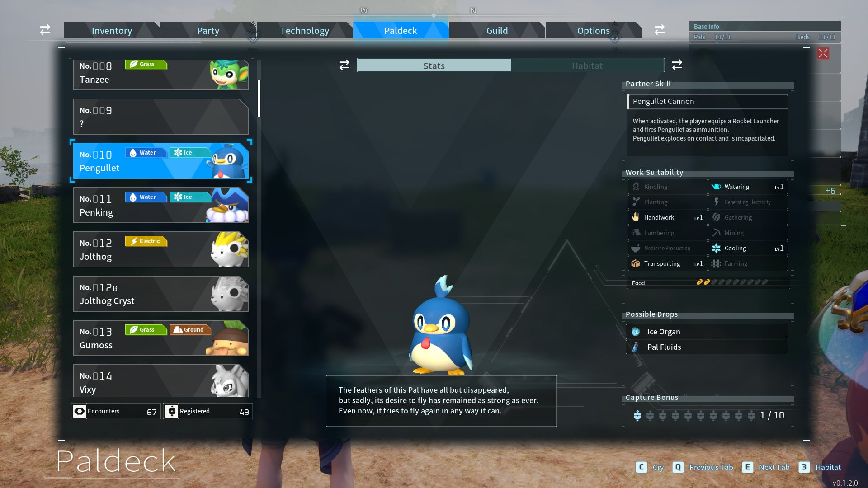The image size is (868, 488).
Task: Click the Paldeck list scrollbar handle
Action: coord(259,99)
